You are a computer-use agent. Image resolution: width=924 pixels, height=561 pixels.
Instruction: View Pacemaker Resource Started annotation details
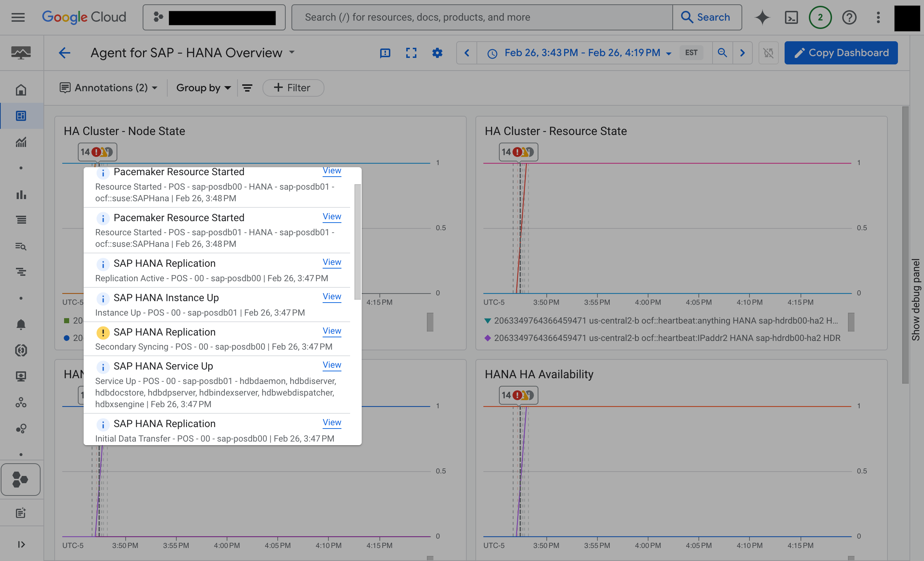331,171
